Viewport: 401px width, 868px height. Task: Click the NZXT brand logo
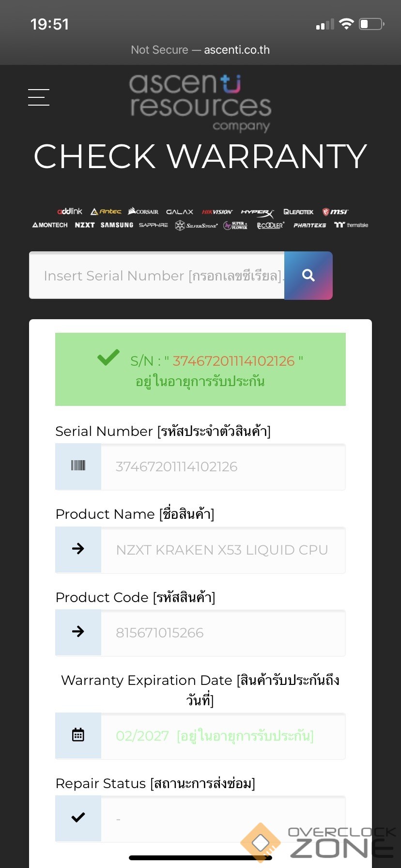pos(84,225)
